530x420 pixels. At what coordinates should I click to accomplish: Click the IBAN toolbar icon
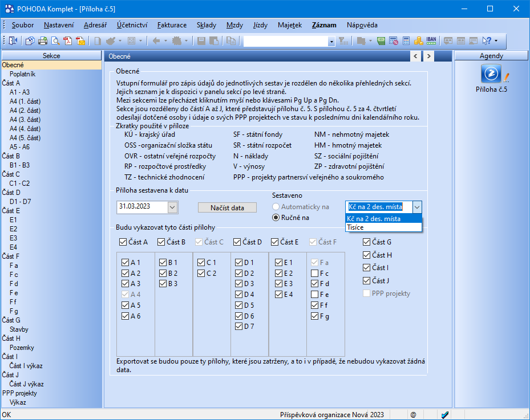tap(431, 41)
